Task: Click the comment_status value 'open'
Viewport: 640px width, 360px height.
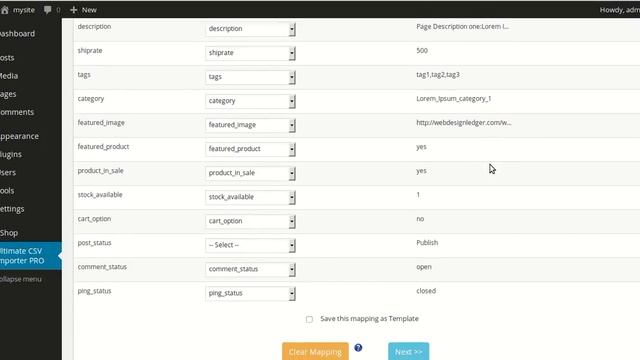Action: [424, 267]
